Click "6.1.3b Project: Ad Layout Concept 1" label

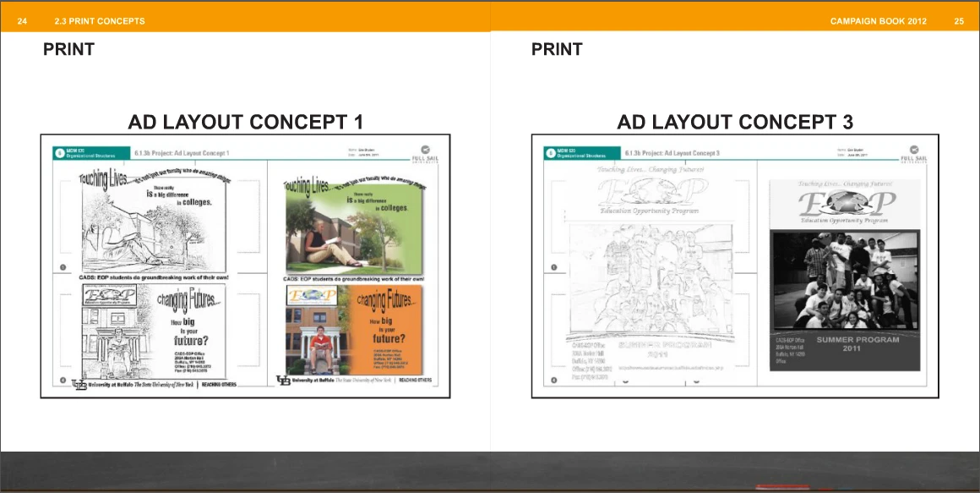click(x=182, y=153)
